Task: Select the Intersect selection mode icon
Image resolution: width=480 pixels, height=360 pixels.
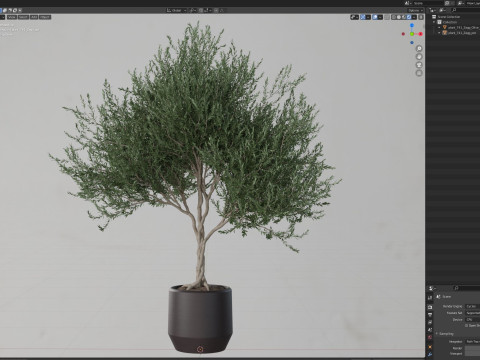Action: click(x=20, y=10)
